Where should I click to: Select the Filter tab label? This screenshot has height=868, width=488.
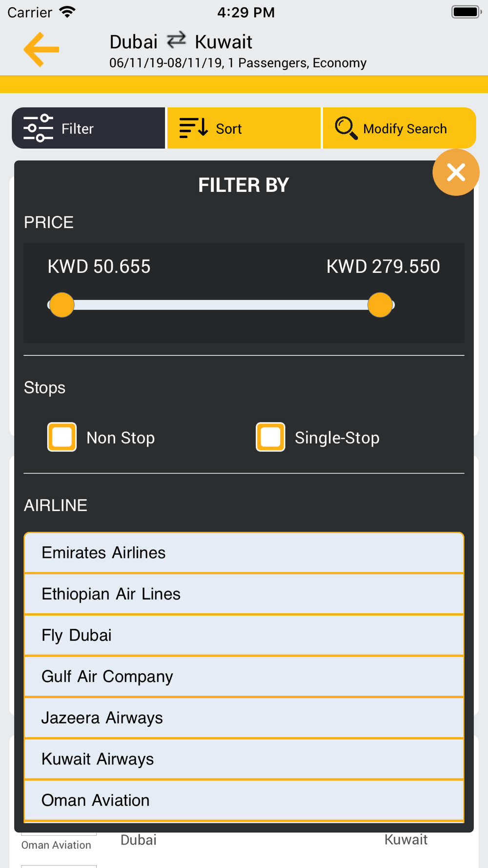point(77,129)
